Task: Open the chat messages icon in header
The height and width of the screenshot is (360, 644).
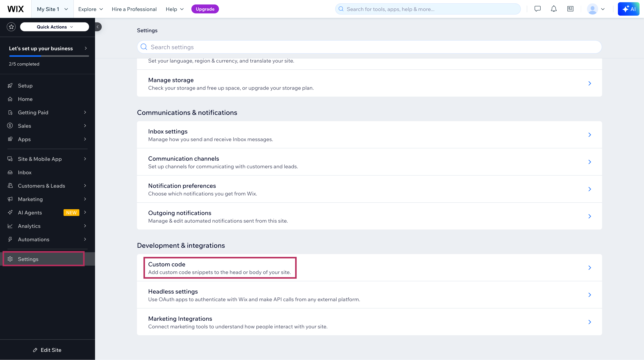Action: tap(537, 9)
